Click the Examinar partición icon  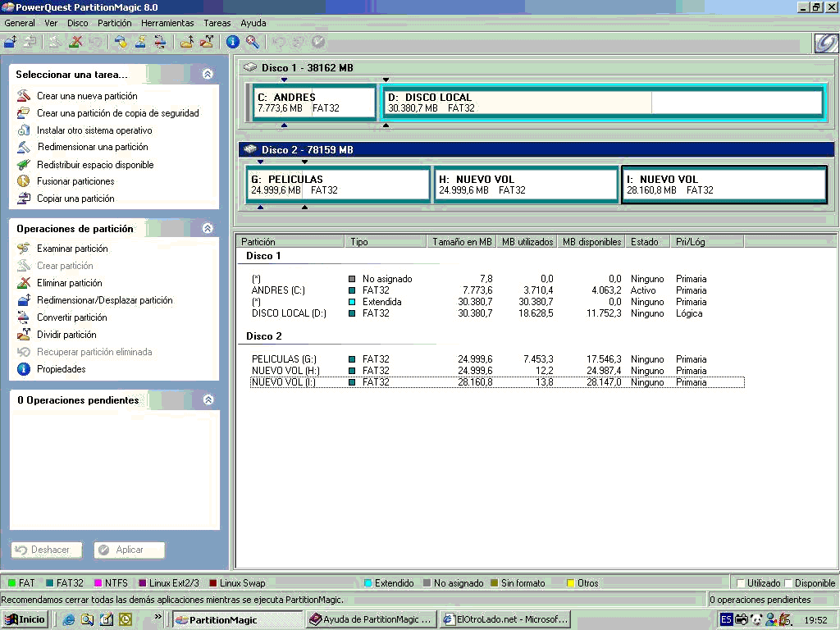[24, 249]
